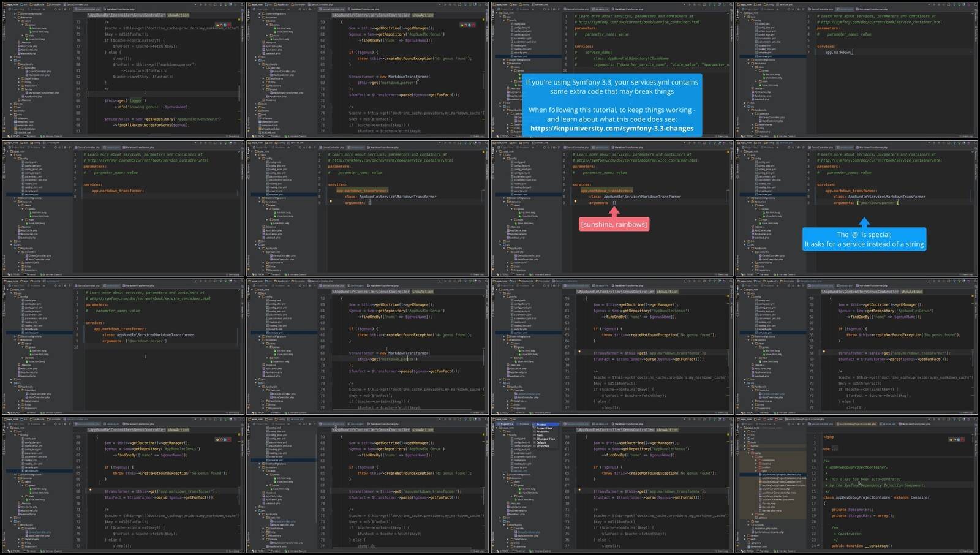
Task: Choose 'Changed Files' in the project view popup
Action: click(545, 439)
